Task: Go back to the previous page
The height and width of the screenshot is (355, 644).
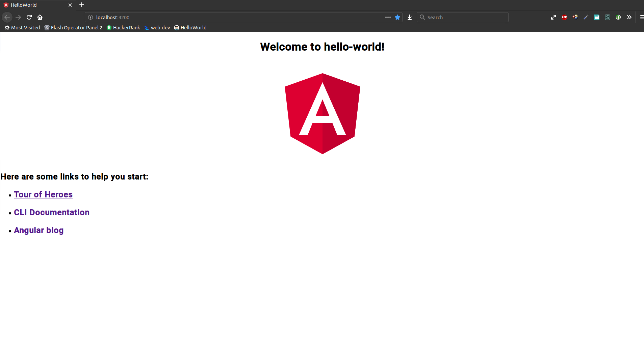Action: coord(7,17)
